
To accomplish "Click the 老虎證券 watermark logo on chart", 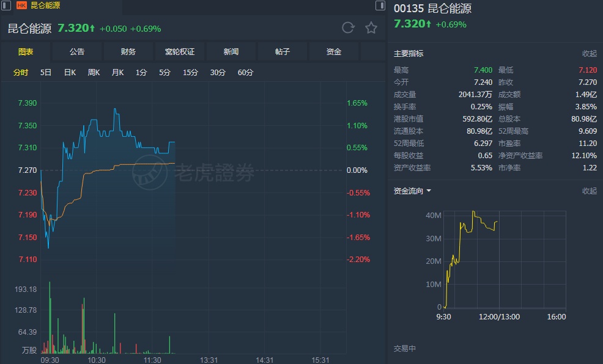I will pos(193,174).
